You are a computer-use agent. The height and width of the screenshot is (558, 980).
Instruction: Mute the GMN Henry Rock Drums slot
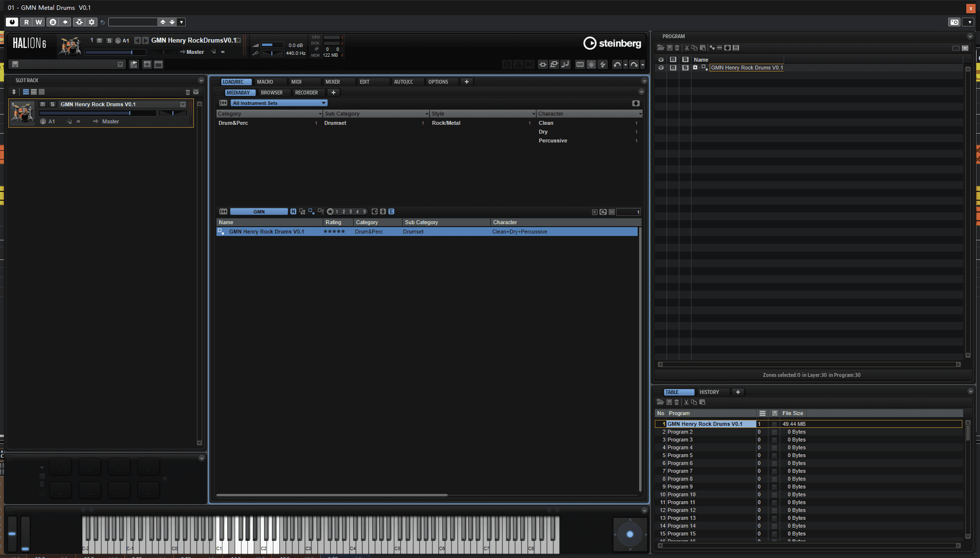(x=43, y=104)
